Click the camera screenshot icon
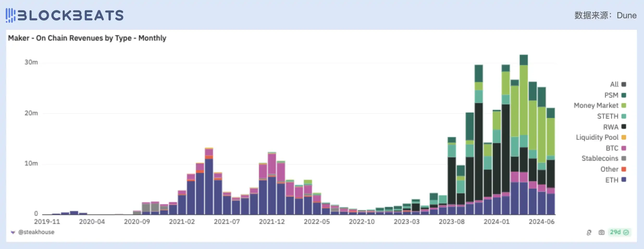This screenshot has width=644, height=249. point(601,232)
